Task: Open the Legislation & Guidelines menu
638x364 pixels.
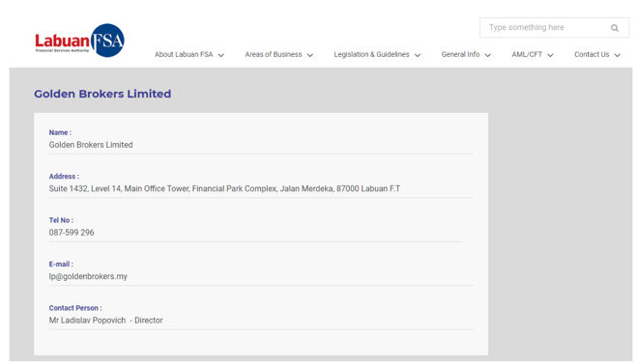Action: point(371,54)
